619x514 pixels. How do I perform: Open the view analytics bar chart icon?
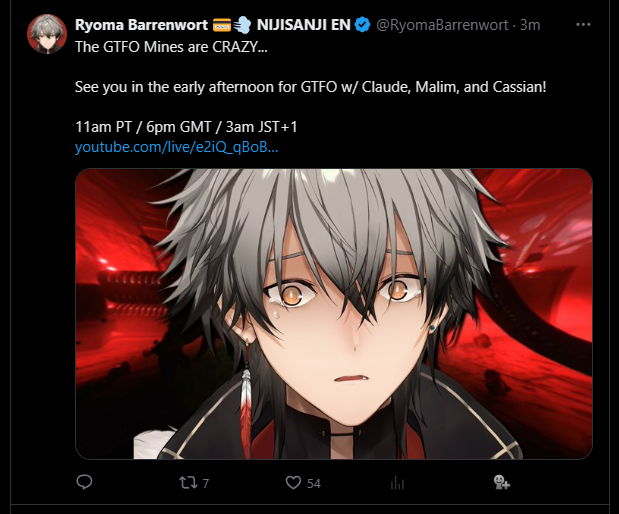coord(397,483)
